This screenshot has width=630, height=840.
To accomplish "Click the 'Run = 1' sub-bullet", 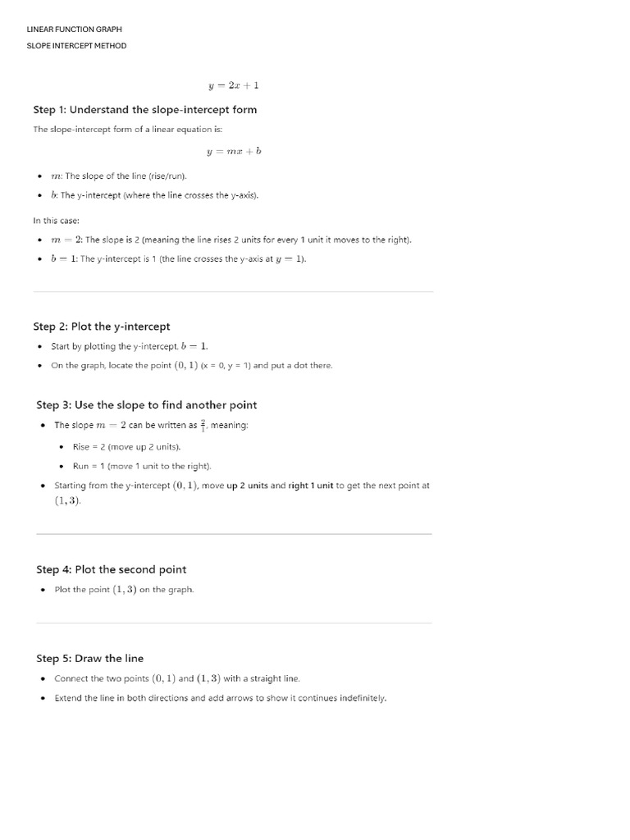I will point(142,466).
